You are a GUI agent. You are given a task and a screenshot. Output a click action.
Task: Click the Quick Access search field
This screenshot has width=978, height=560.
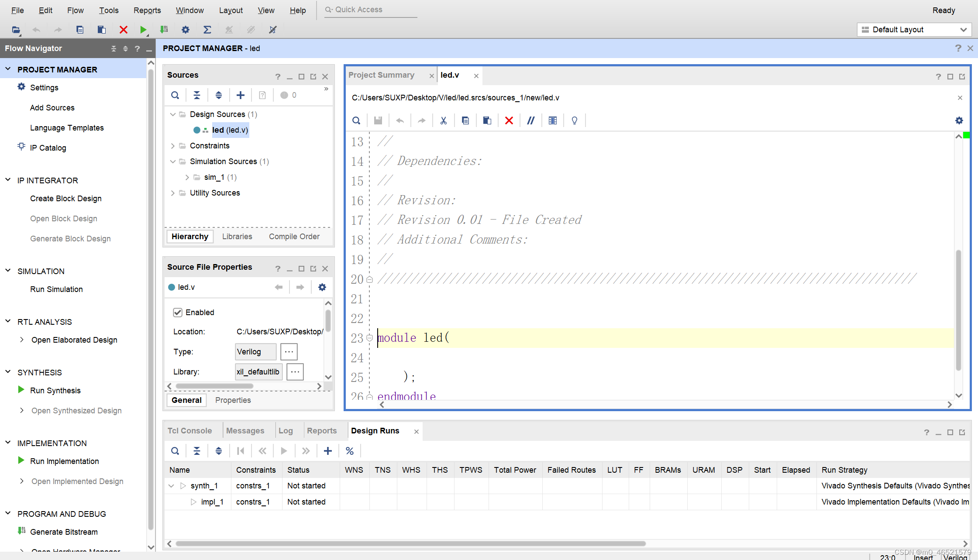pyautogui.click(x=371, y=10)
